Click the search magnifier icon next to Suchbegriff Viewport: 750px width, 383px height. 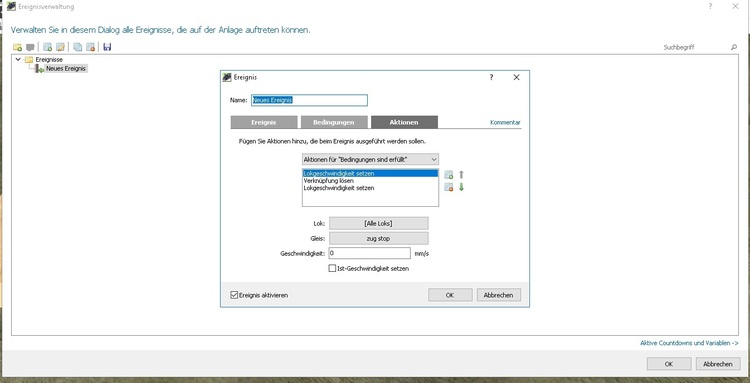pos(734,47)
